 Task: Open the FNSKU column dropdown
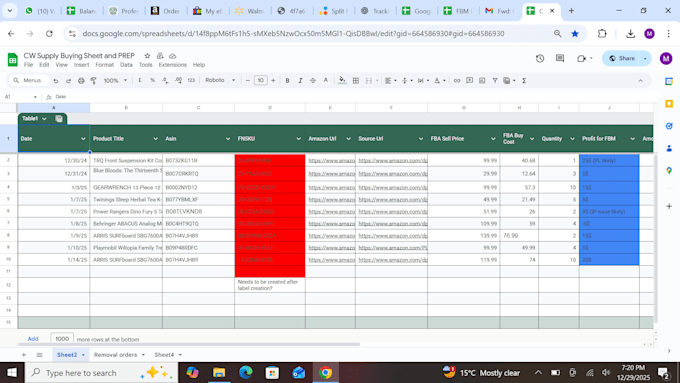(298, 139)
